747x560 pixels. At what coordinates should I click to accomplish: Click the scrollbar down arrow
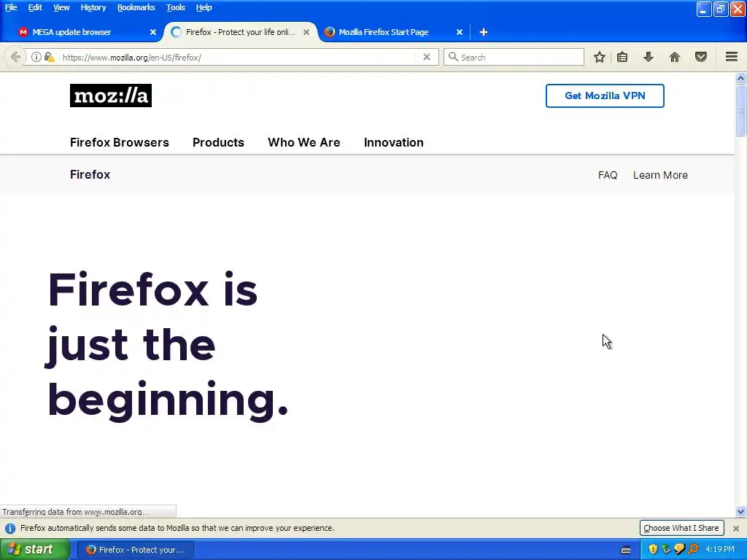(740, 512)
